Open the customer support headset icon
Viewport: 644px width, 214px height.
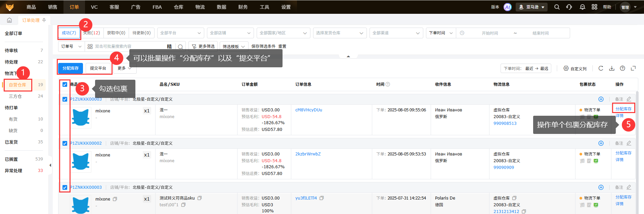pyautogui.click(x=569, y=7)
